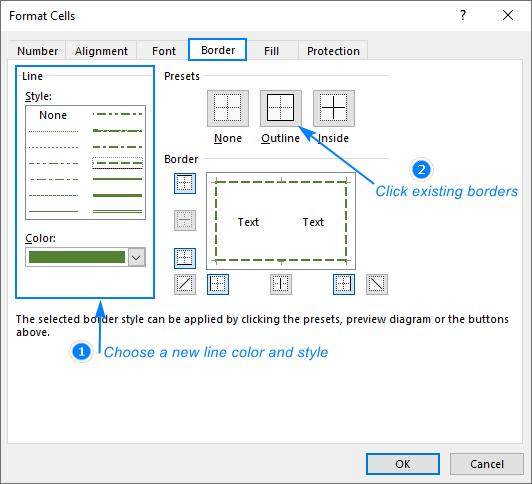This screenshot has height=484, width=532.
Task: Switch to the Font tab
Action: [x=164, y=51]
